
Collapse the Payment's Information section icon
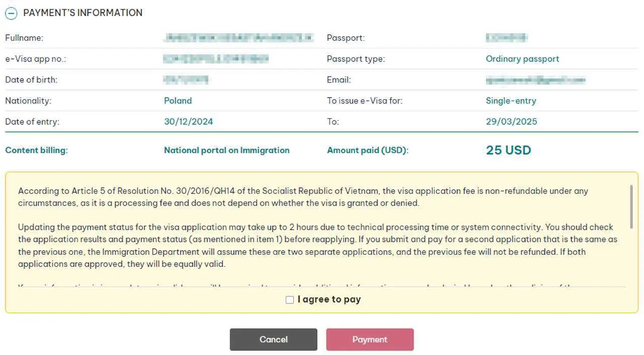(x=11, y=13)
